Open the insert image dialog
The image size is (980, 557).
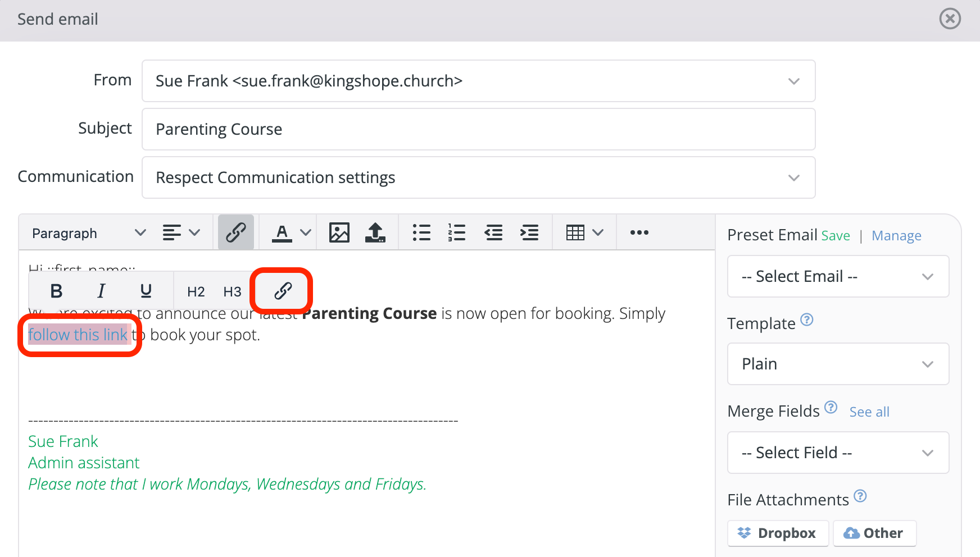339,232
